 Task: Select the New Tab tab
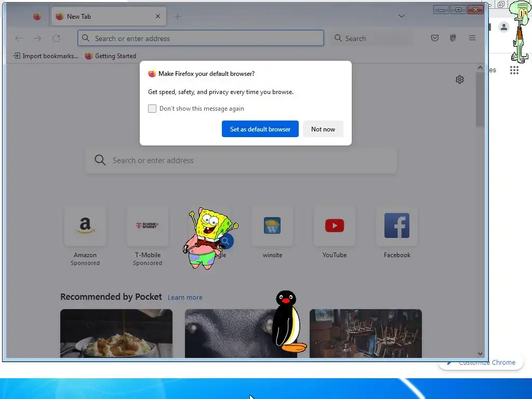click(109, 16)
